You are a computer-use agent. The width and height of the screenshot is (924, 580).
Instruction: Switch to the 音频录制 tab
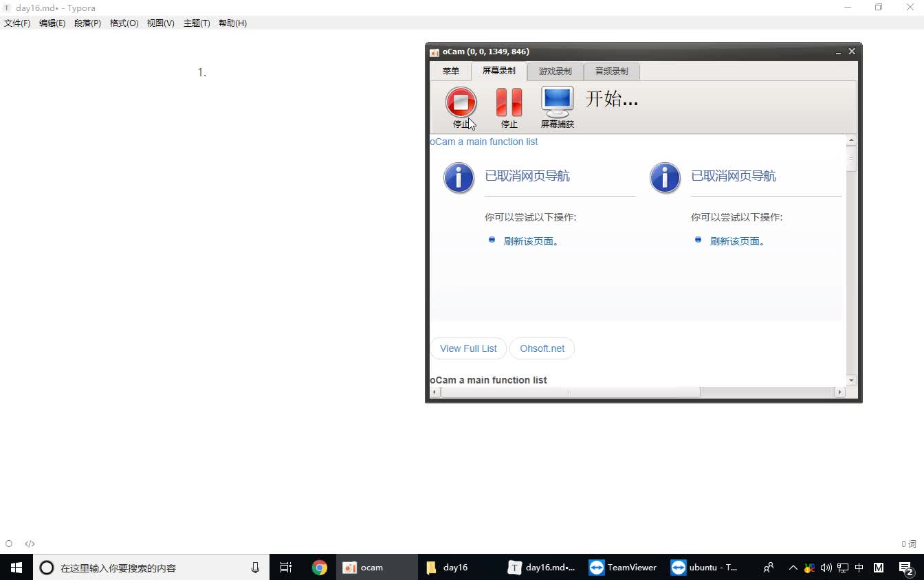tap(612, 71)
